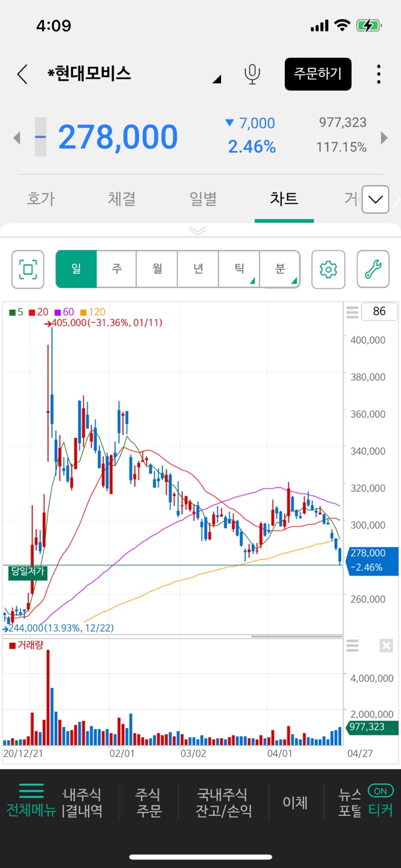Open 뉴스 포털 in bottom bar
Viewport: 401px width, 868px height.
(350, 803)
